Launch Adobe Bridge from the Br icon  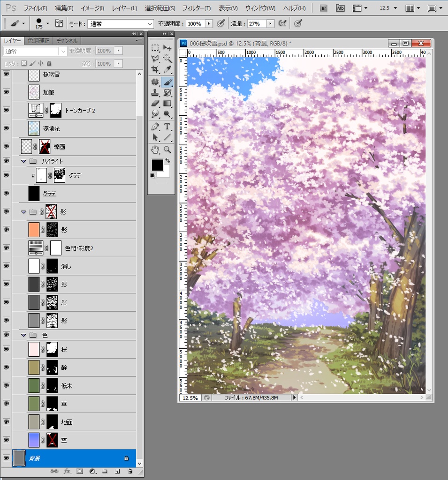tap(324, 8)
